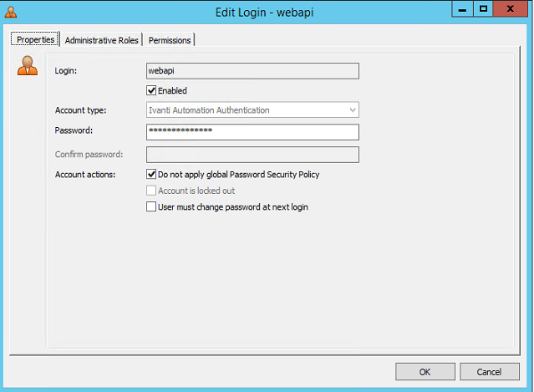The width and height of the screenshot is (534, 392).
Task: Open the Administrative Roles tab
Action: (x=101, y=40)
